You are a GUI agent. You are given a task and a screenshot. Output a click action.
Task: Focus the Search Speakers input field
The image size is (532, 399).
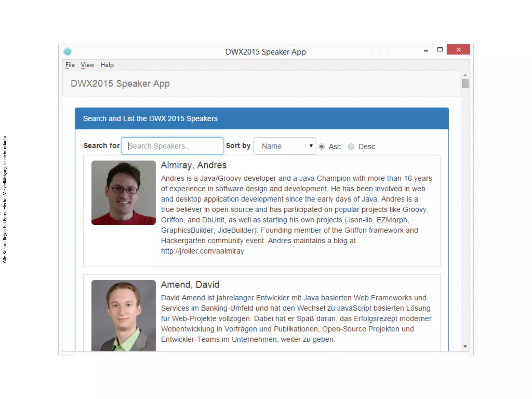click(x=172, y=146)
